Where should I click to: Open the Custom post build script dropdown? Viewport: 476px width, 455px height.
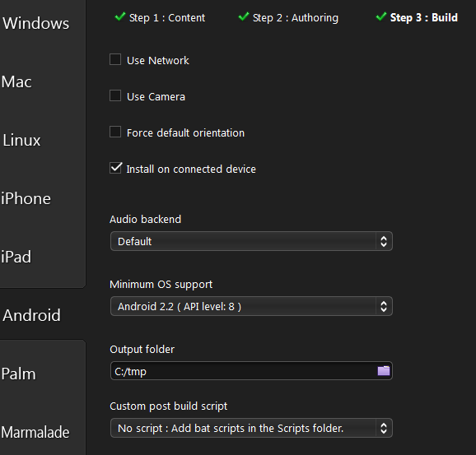tap(251, 428)
